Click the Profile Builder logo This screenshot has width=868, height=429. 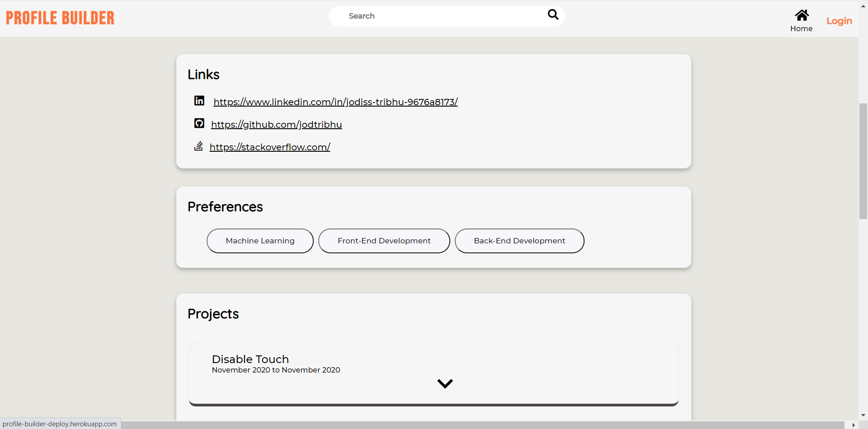click(60, 18)
